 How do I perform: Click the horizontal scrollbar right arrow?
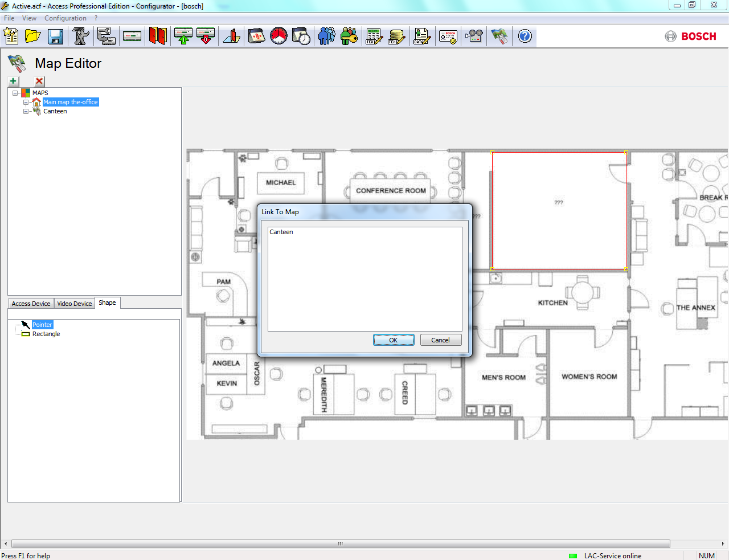[x=723, y=543]
